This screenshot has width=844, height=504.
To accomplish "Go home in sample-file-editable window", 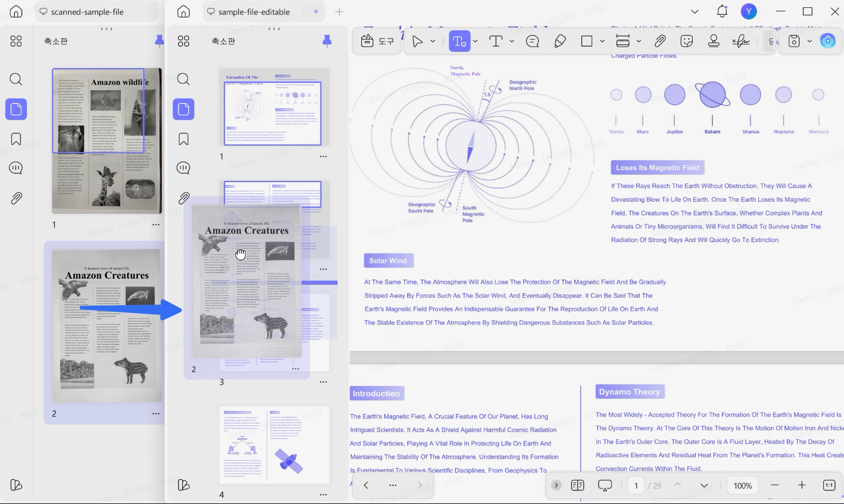I will coord(183,11).
